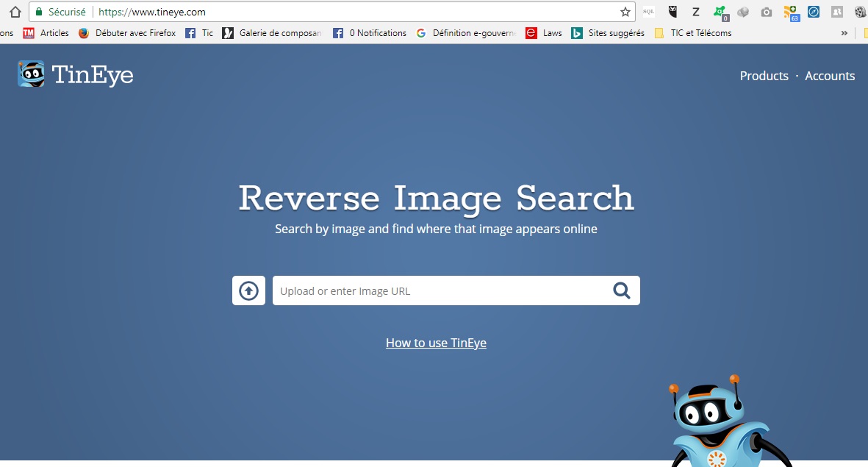Open the Hootsuite owl extension
Viewport: 868px width, 467px height.
(672, 12)
